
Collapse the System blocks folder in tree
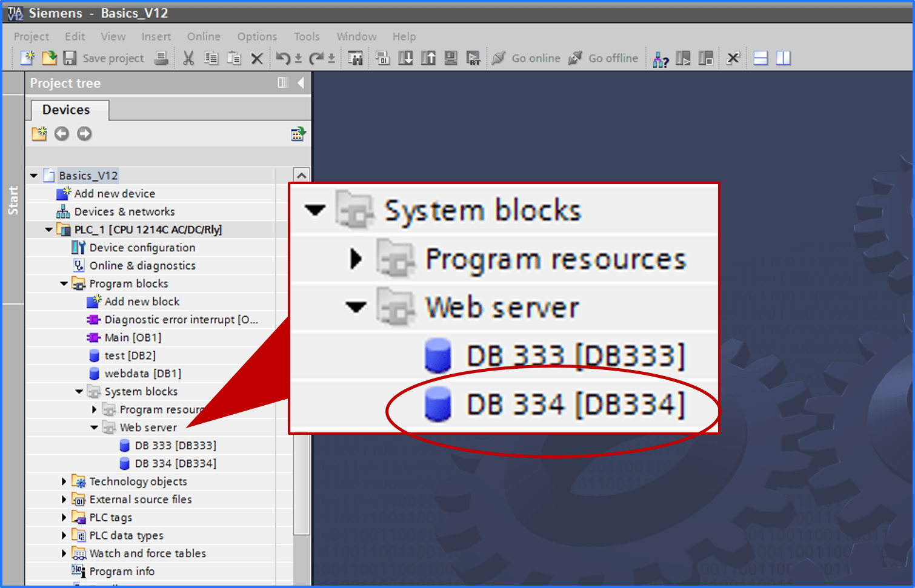point(79,391)
